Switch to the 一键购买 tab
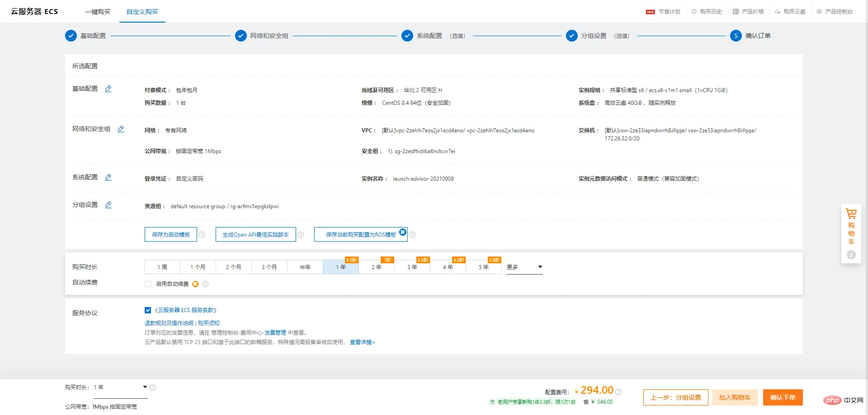The width and height of the screenshot is (868, 415). point(98,12)
